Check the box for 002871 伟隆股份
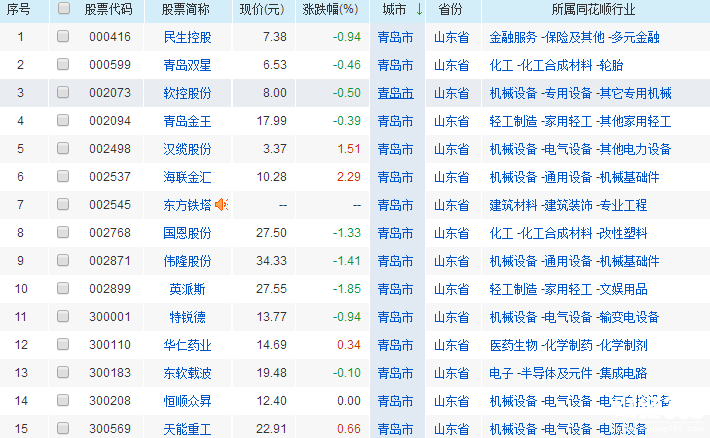Viewport: 710px width, 438px height. click(x=63, y=260)
